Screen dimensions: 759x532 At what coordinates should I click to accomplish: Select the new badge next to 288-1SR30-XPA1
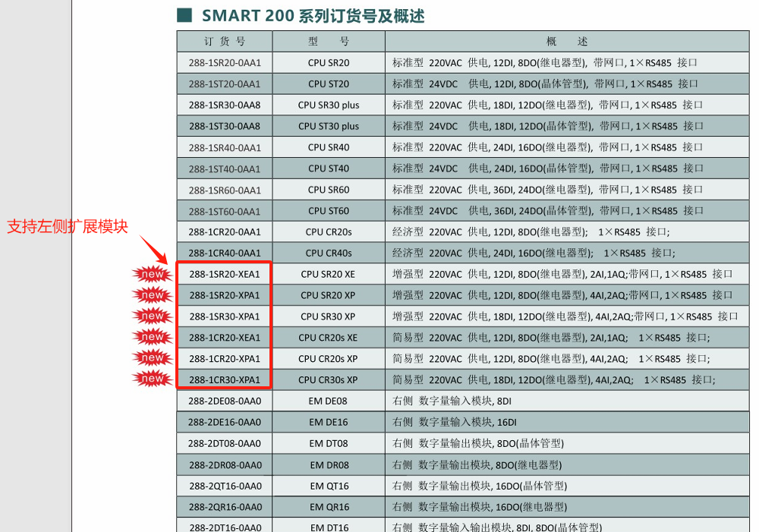[x=152, y=316]
